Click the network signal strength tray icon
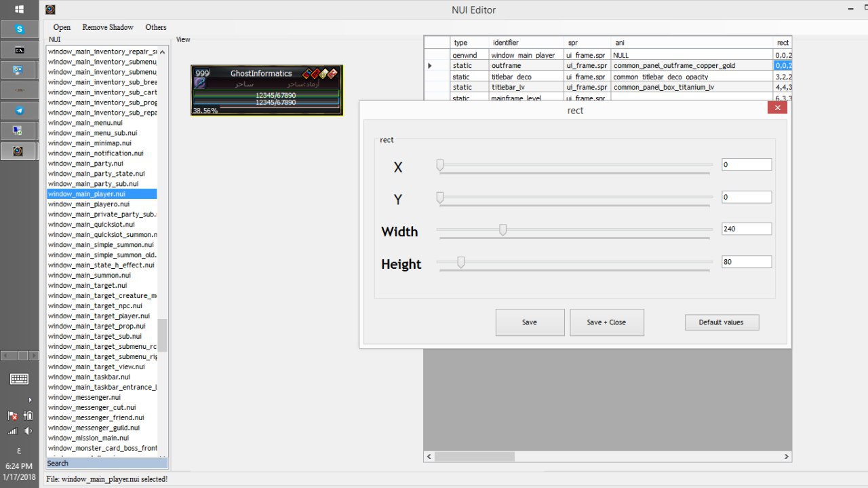Image resolution: width=868 pixels, height=488 pixels. pyautogui.click(x=12, y=430)
